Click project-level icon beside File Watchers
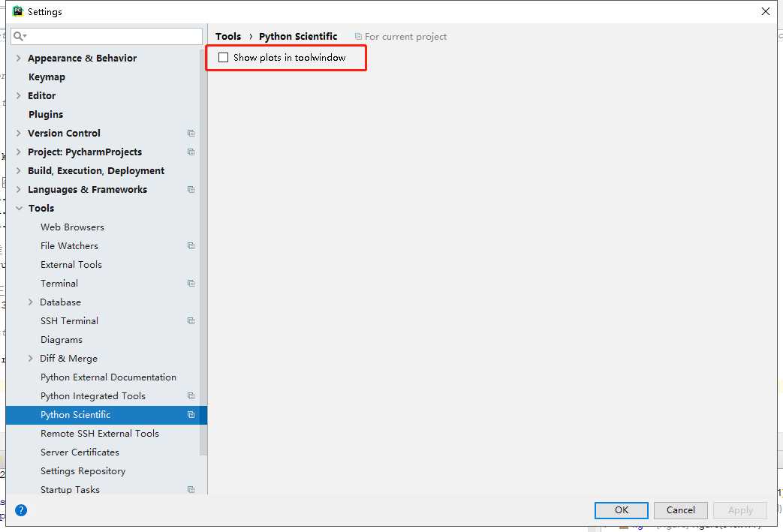 coord(191,245)
